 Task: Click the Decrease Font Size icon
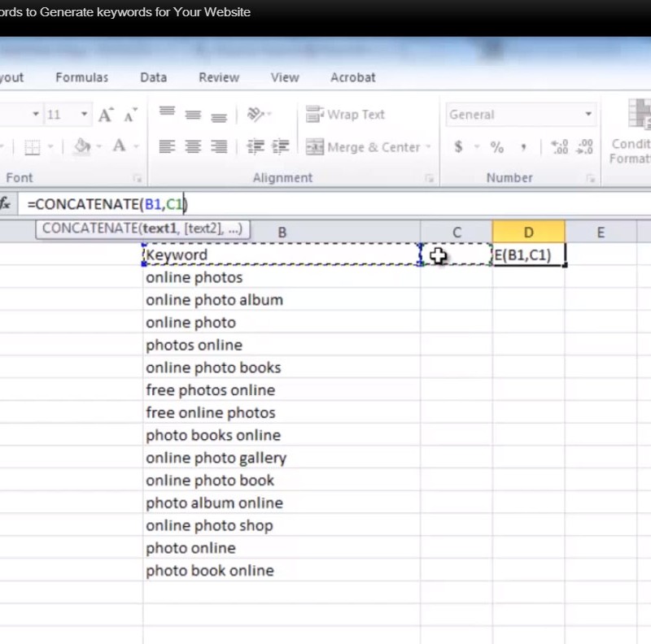pyautogui.click(x=129, y=115)
